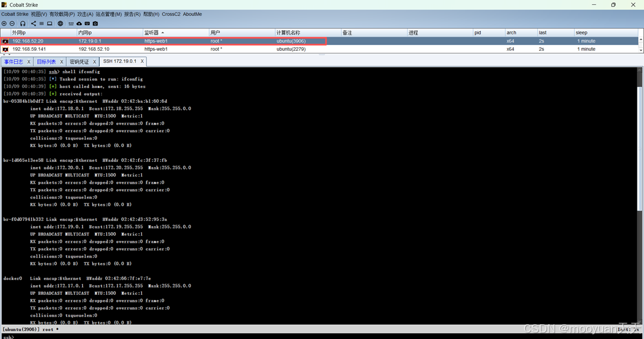The height and width of the screenshot is (339, 644).
Task: Click session icon of 192.168.52.20 row
Action: (x=5, y=41)
